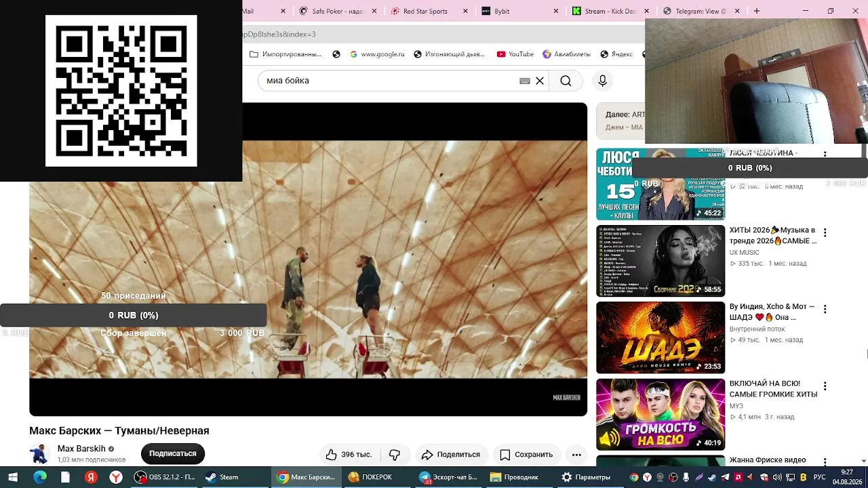The height and width of the screenshot is (488, 868).
Task: Switch РУС input language indicator
Action: pos(819,477)
